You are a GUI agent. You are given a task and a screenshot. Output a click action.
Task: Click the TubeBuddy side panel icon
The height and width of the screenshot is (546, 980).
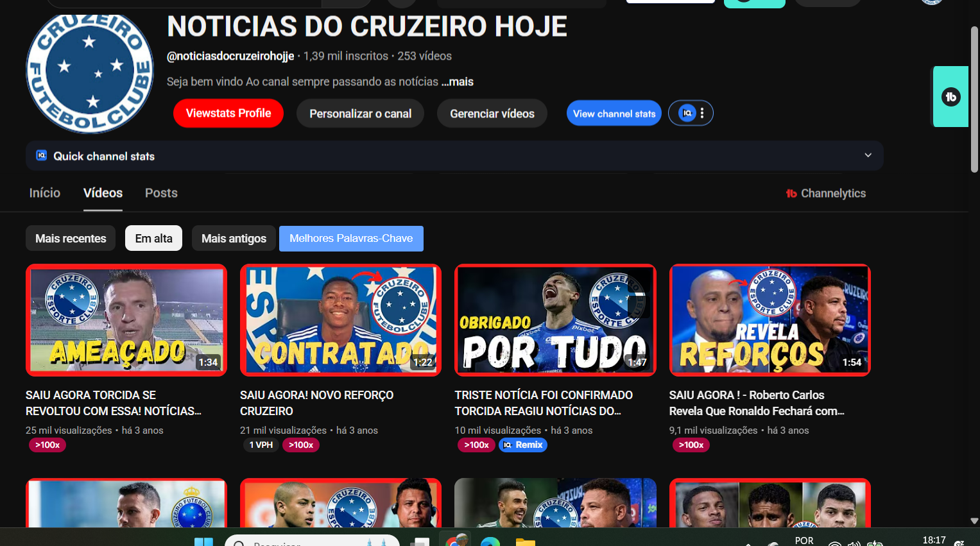[x=950, y=97]
